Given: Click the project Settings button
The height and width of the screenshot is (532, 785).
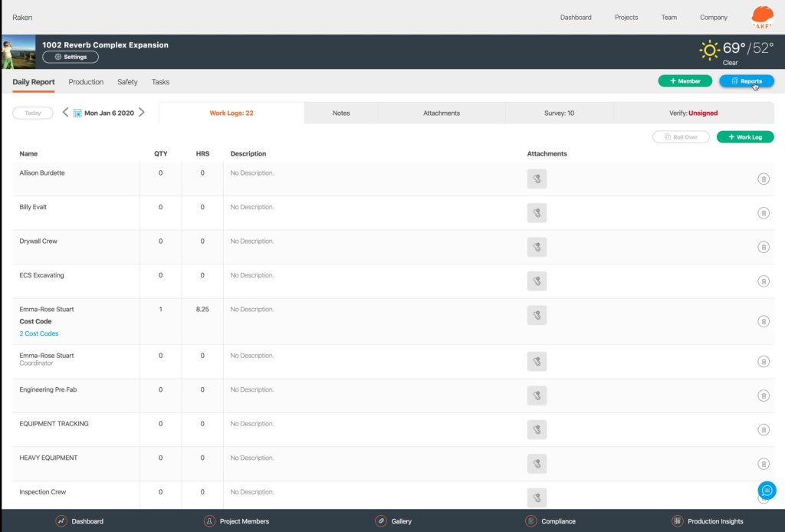Looking at the screenshot, I should coord(71,57).
